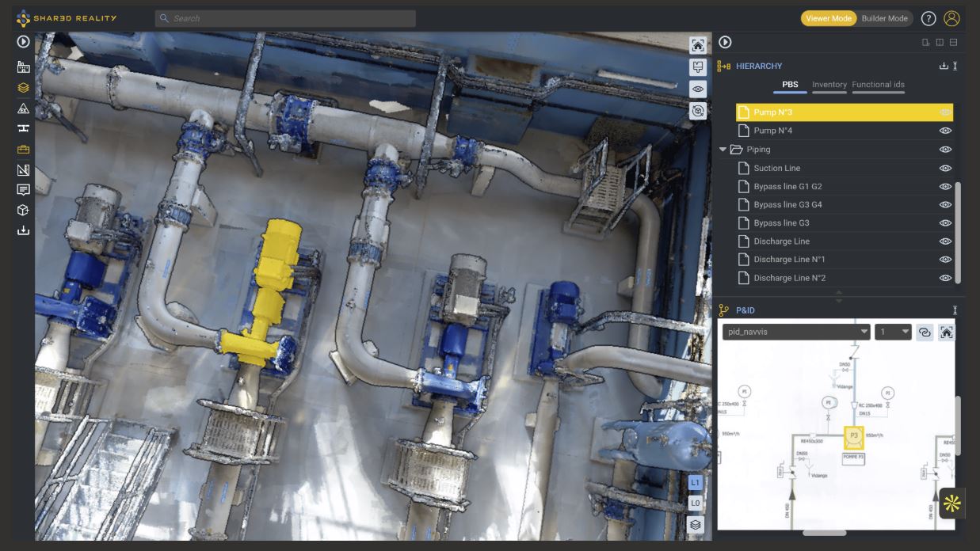The height and width of the screenshot is (551, 980).
Task: Open the help question mark icon
Action: 928,19
